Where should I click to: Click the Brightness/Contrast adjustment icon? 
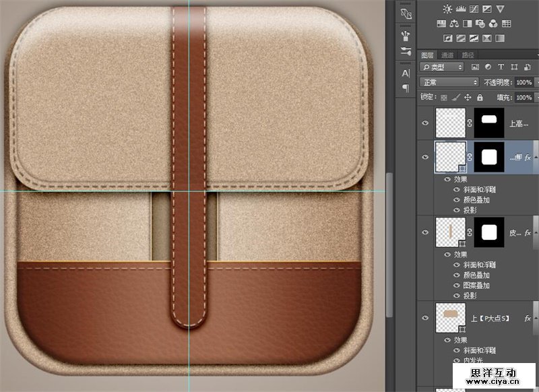(448, 9)
